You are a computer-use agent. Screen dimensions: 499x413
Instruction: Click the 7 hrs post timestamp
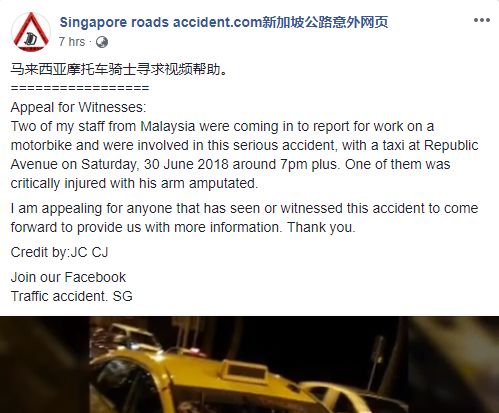point(72,42)
